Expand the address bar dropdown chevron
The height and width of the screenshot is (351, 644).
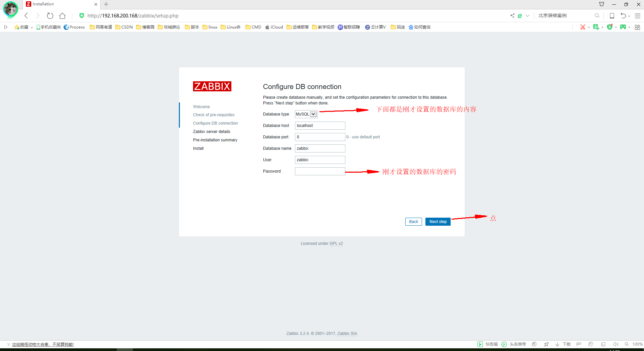(x=527, y=16)
